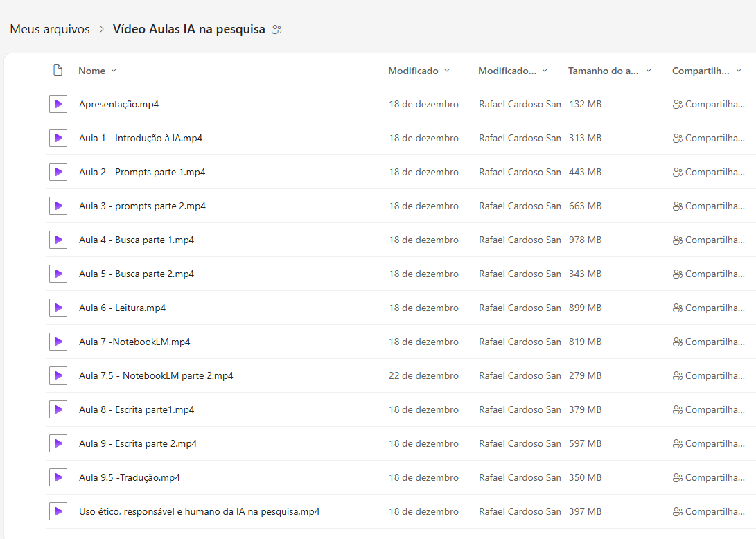Click the video icon of Aula 7.5 - NotebookLM parte 2.mp4
The height and width of the screenshot is (539, 756).
click(58, 375)
